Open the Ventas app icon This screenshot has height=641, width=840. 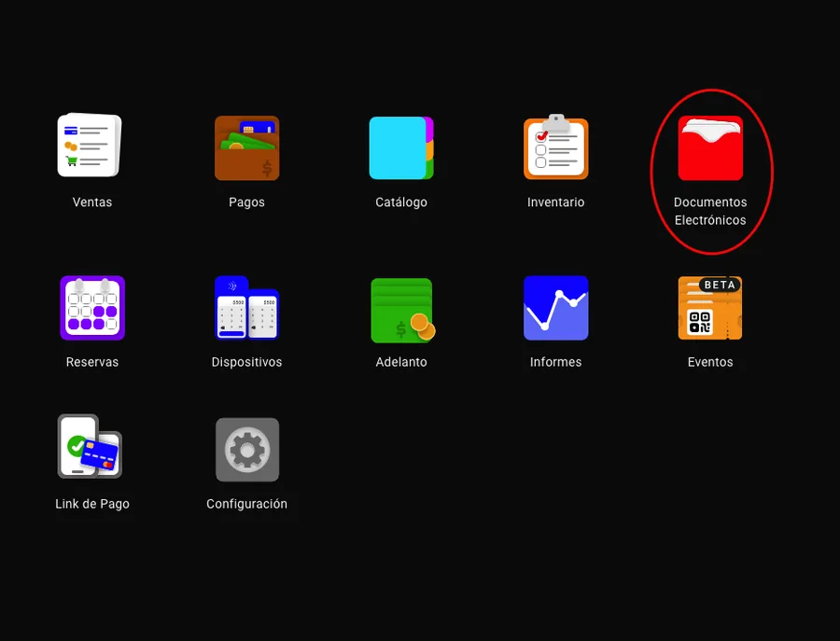click(x=90, y=146)
